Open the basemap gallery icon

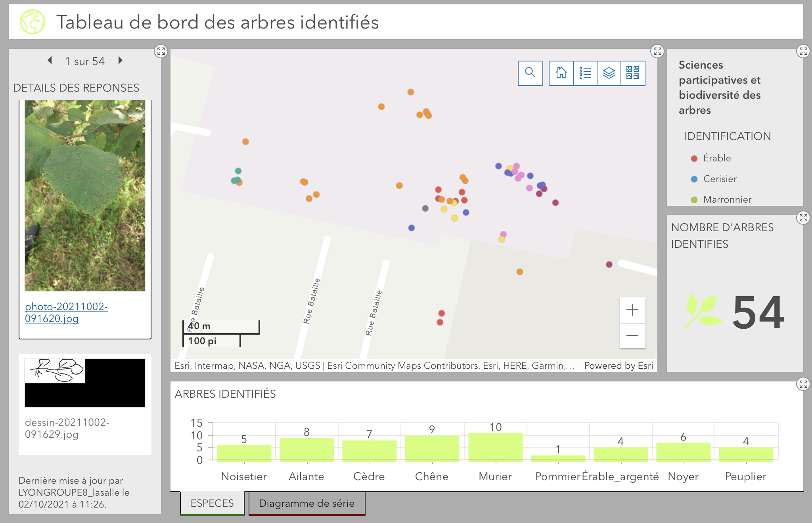click(633, 73)
